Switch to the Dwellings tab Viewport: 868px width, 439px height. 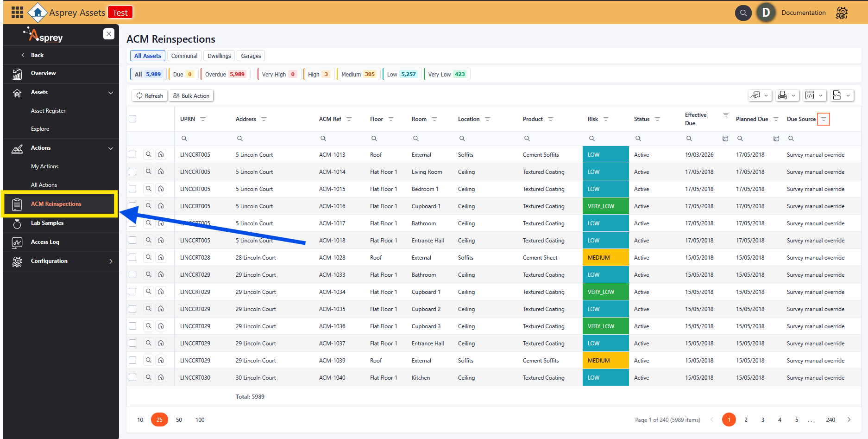point(219,56)
